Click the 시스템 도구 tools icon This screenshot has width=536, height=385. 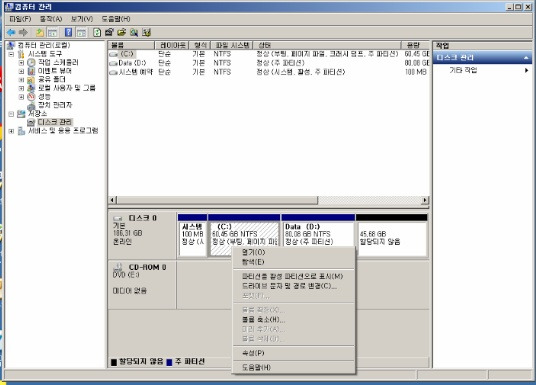click(21, 54)
